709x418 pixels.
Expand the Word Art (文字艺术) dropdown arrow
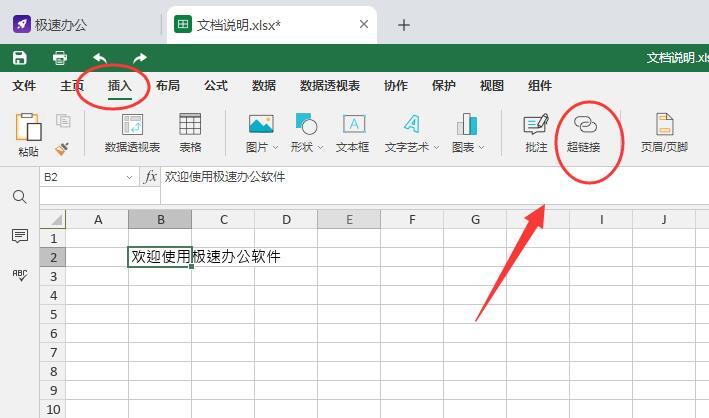point(436,147)
